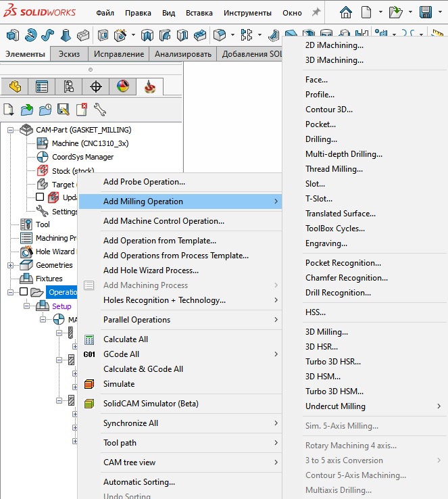The width and height of the screenshot is (448, 499).
Task: Switch to the Анализировать tab
Action: click(183, 54)
